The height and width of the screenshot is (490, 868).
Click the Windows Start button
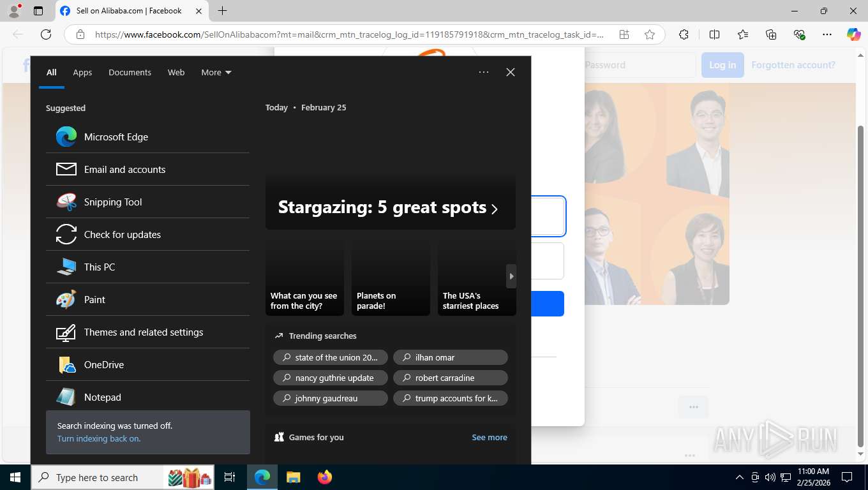click(x=15, y=477)
